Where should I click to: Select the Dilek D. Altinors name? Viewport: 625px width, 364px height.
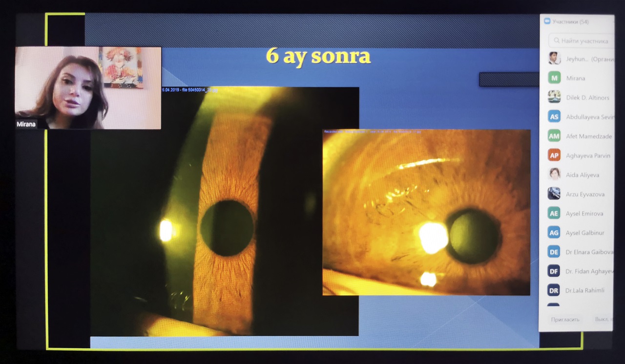pos(587,98)
